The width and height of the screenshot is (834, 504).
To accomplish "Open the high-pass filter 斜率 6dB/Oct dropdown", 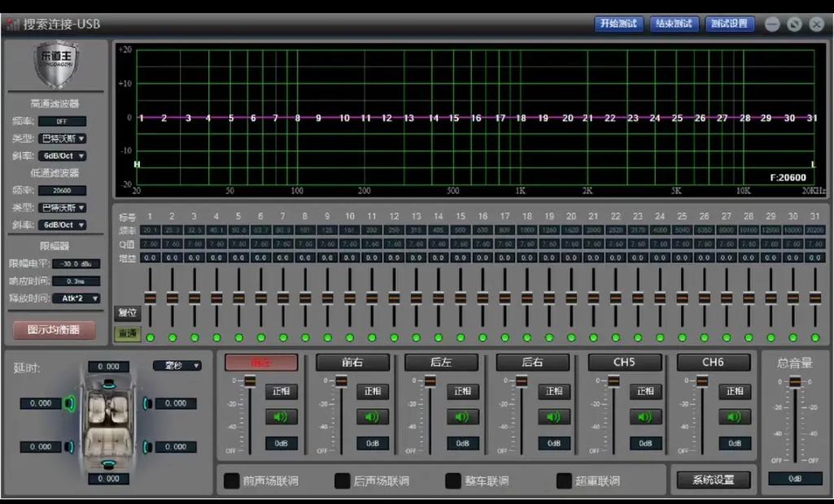I will [x=63, y=155].
